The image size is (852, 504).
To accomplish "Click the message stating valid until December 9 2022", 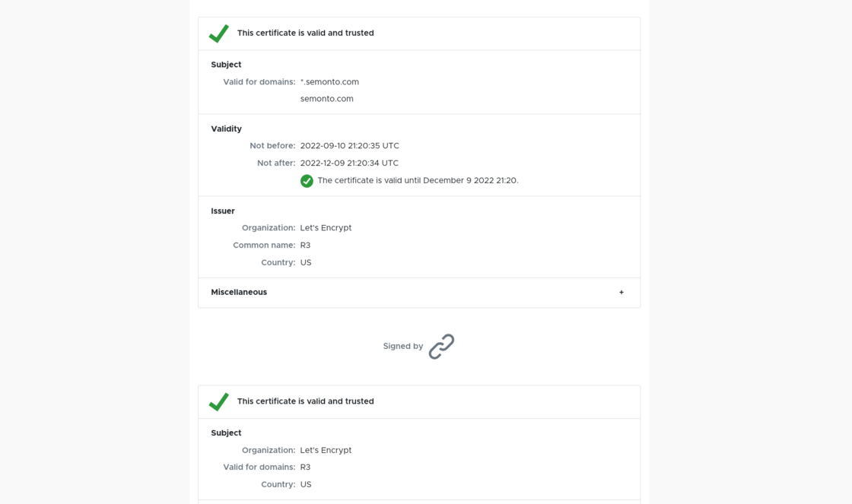I will pyautogui.click(x=418, y=181).
